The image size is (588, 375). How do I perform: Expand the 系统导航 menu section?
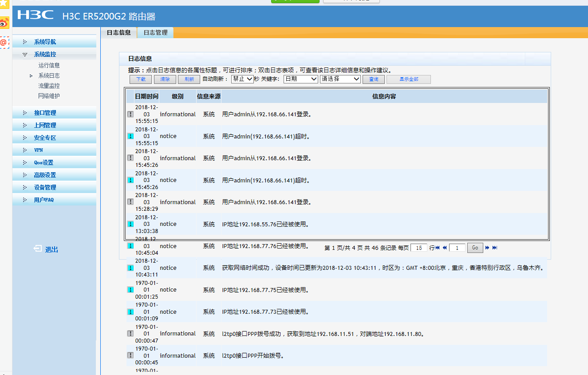click(x=54, y=42)
